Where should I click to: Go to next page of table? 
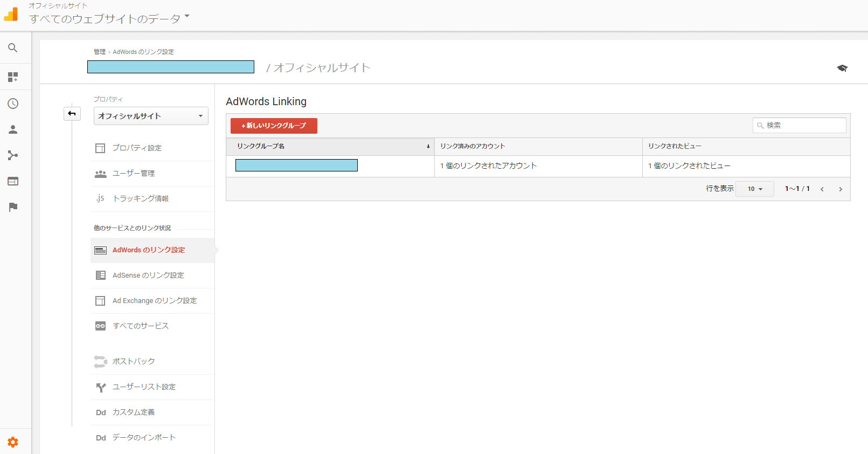click(841, 189)
